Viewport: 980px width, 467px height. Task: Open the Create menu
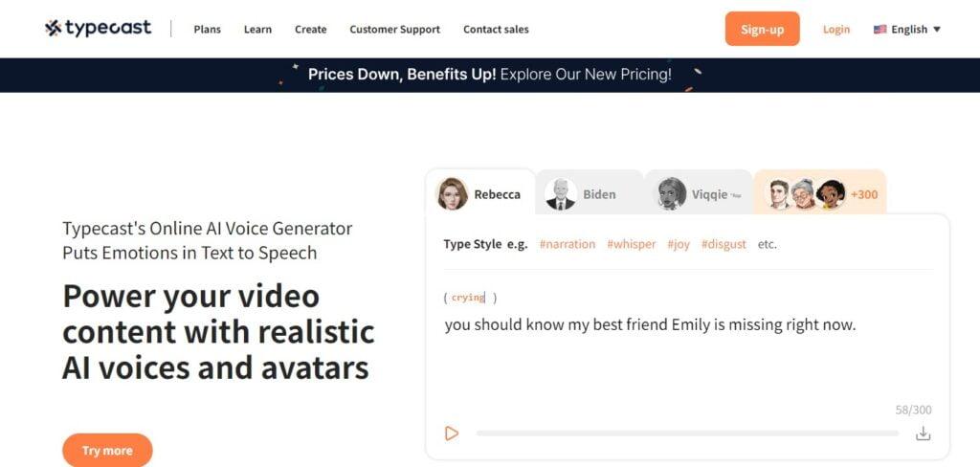point(311,30)
